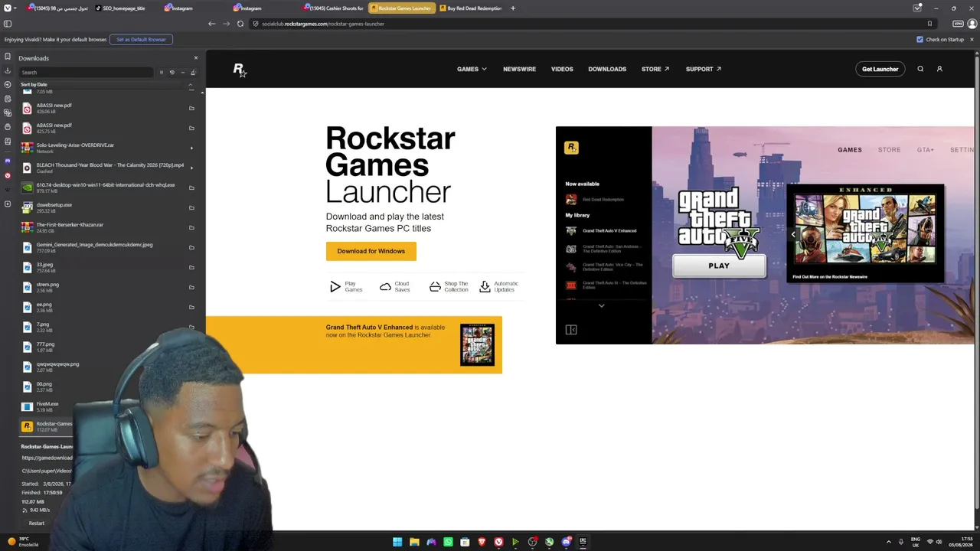Open VIDEOS in the site navigation
Image resolution: width=980 pixels, height=551 pixels.
(x=562, y=69)
